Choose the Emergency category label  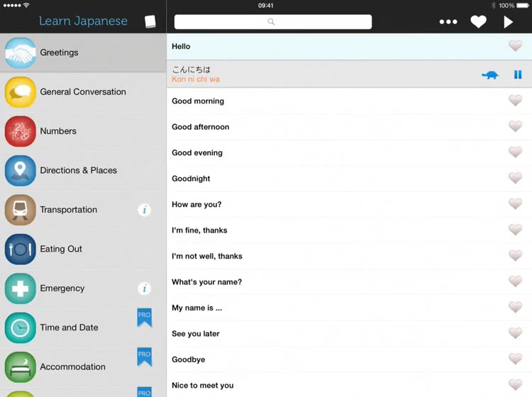pyautogui.click(x=62, y=289)
